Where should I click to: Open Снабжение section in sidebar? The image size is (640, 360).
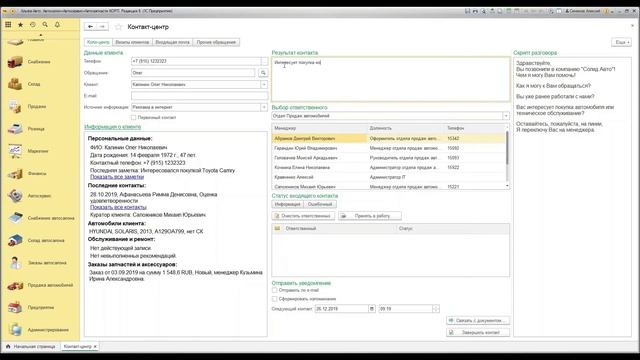click(39, 62)
